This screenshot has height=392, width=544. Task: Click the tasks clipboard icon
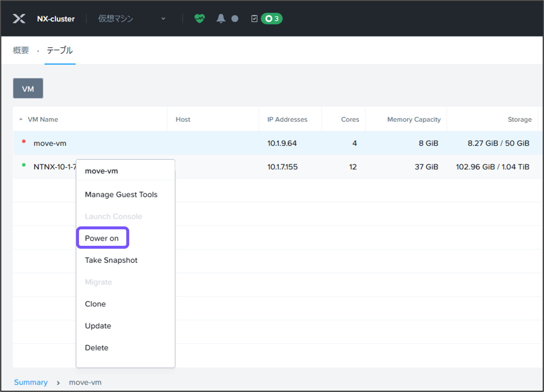(255, 19)
